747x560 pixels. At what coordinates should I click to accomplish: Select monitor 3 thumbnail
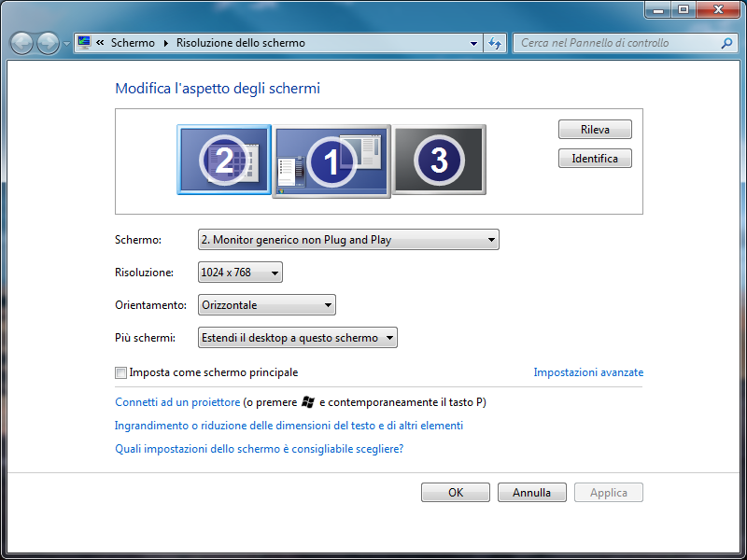click(439, 160)
